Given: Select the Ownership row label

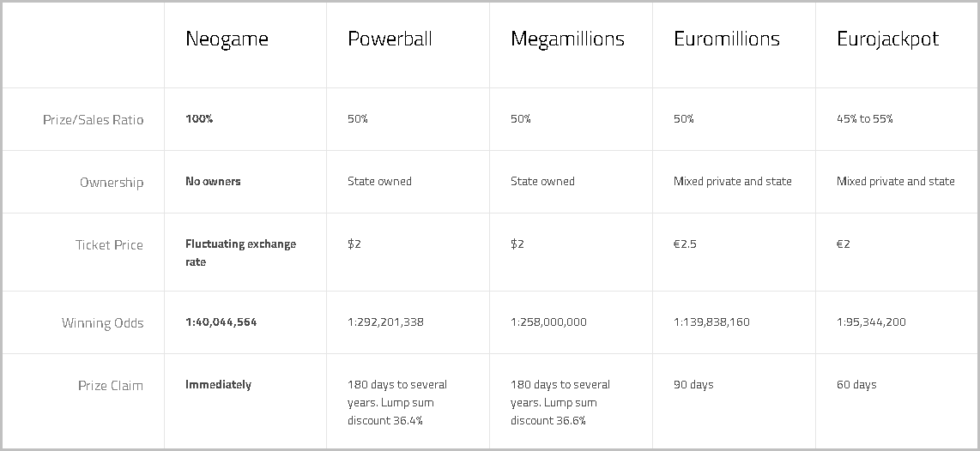Looking at the screenshot, I should click(112, 183).
